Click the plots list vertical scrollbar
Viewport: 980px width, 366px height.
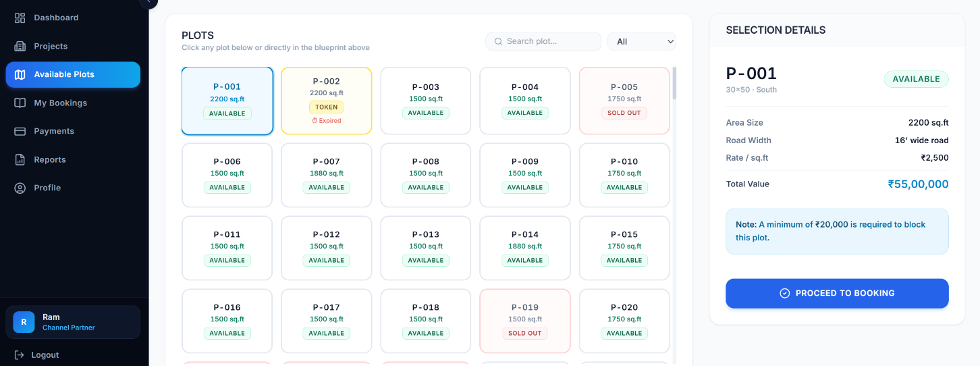coord(674,83)
